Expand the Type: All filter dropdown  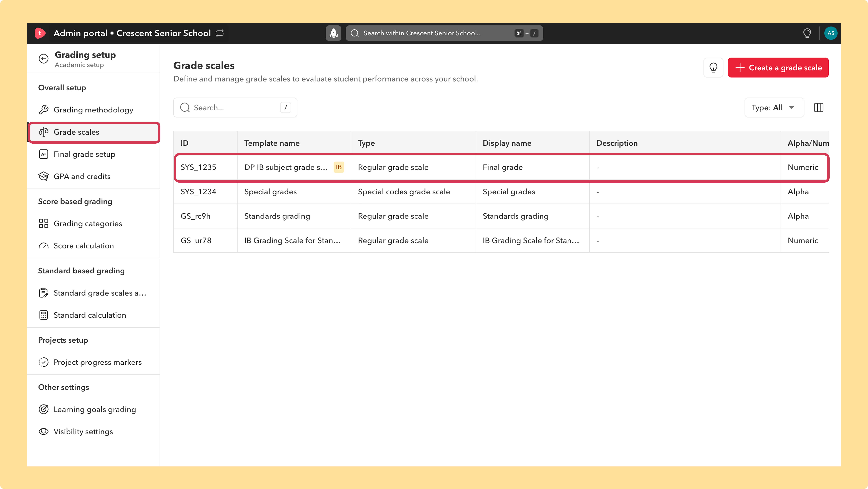tap(774, 108)
